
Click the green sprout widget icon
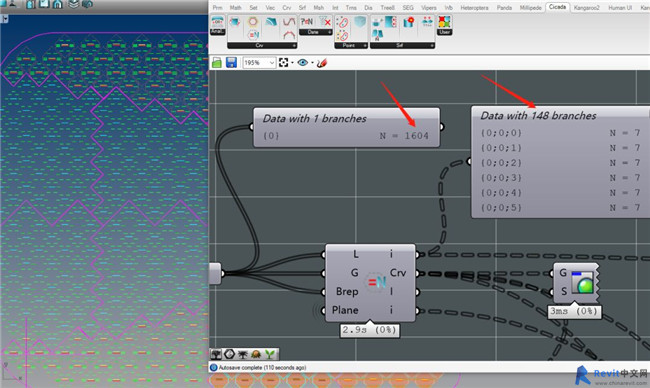270,354
